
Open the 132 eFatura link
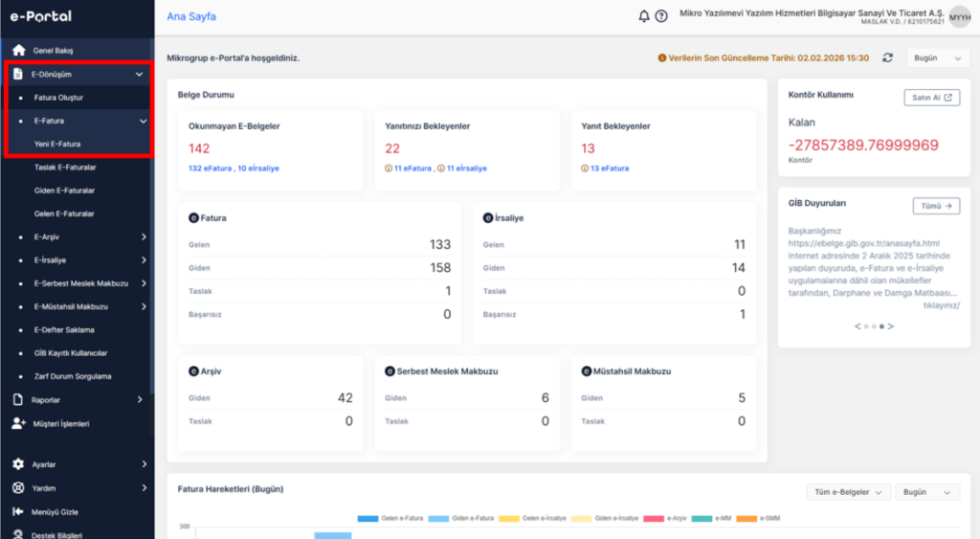point(211,168)
